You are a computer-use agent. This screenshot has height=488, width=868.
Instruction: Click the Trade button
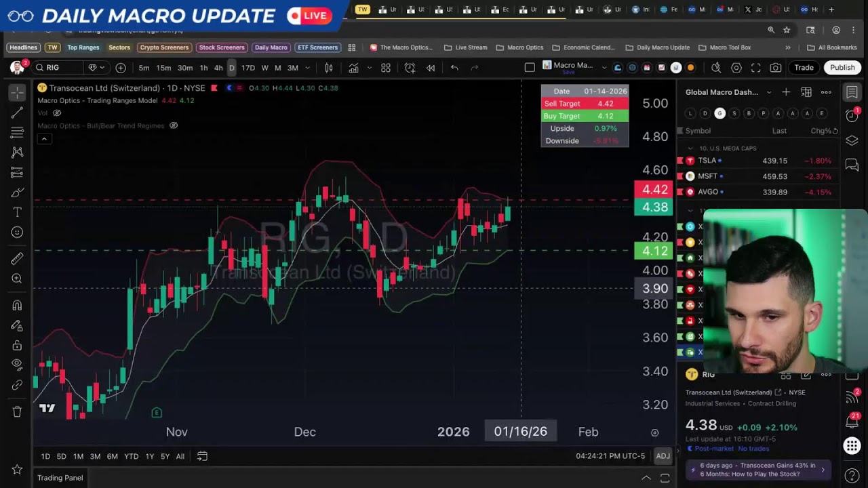804,68
